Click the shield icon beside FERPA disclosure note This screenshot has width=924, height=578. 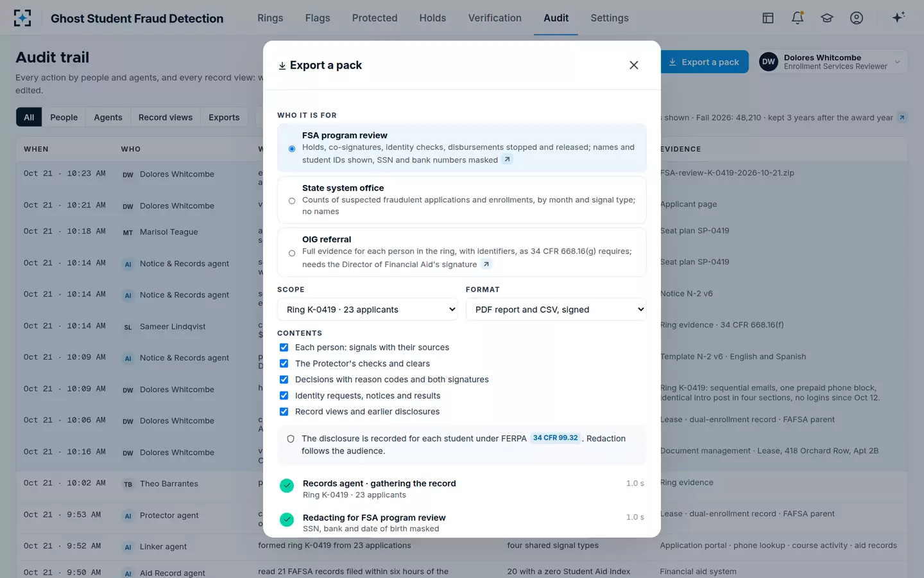pos(291,439)
